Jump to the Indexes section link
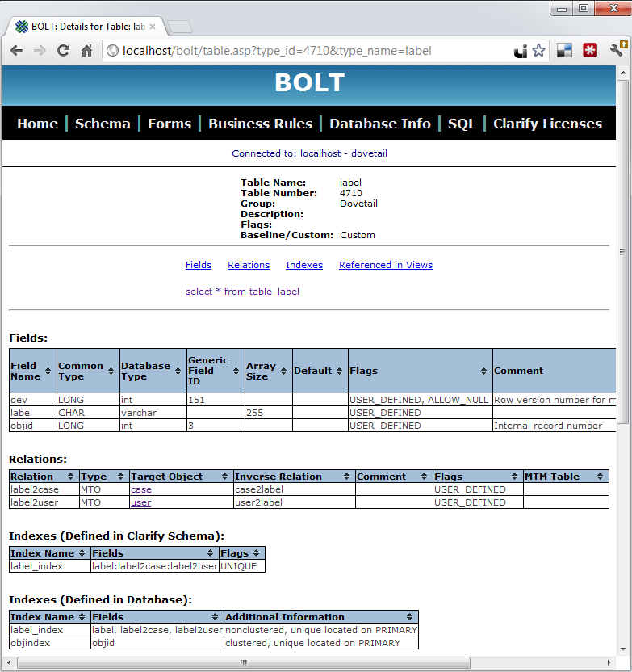This screenshot has width=632, height=672. [304, 265]
